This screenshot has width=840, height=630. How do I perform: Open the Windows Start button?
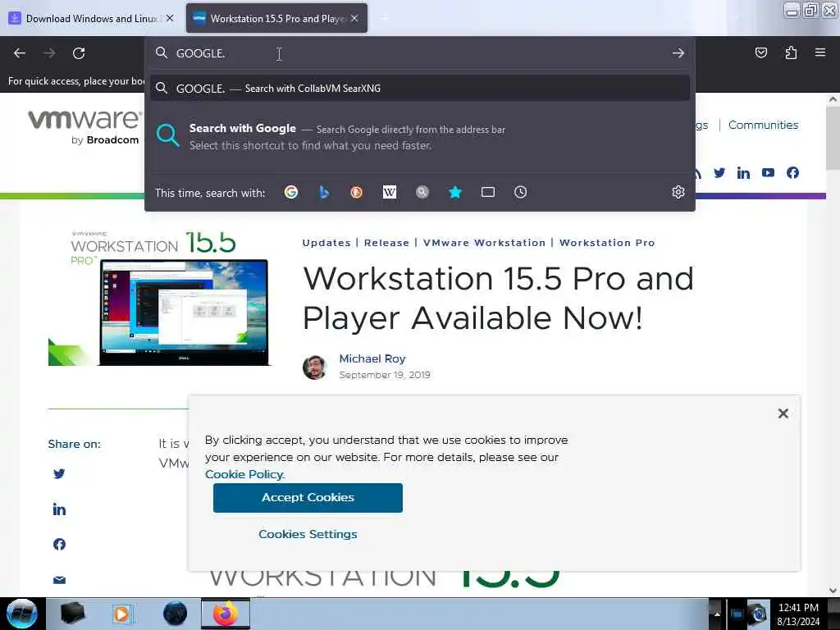click(21, 614)
